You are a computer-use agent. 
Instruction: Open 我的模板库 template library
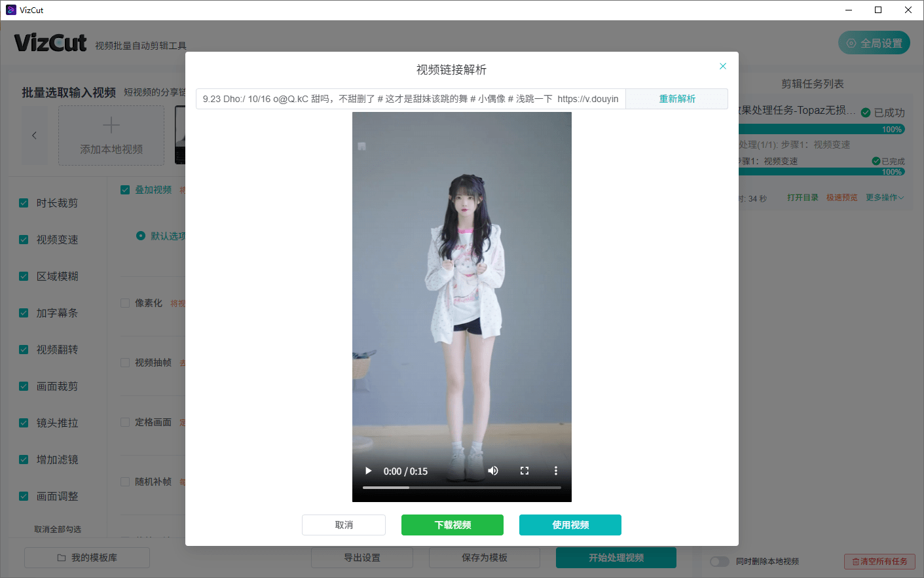pyautogui.click(x=87, y=558)
